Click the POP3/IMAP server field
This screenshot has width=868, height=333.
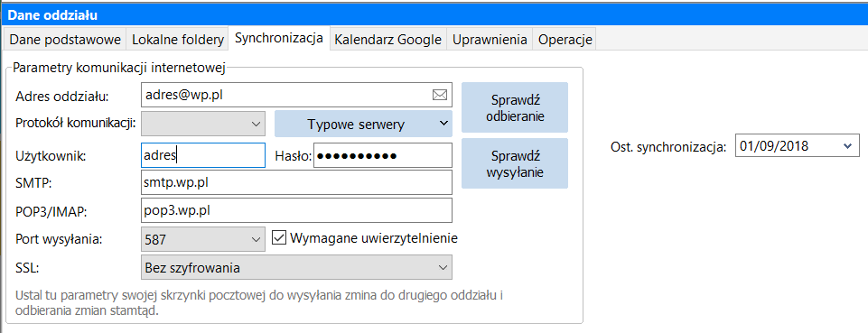tap(297, 211)
